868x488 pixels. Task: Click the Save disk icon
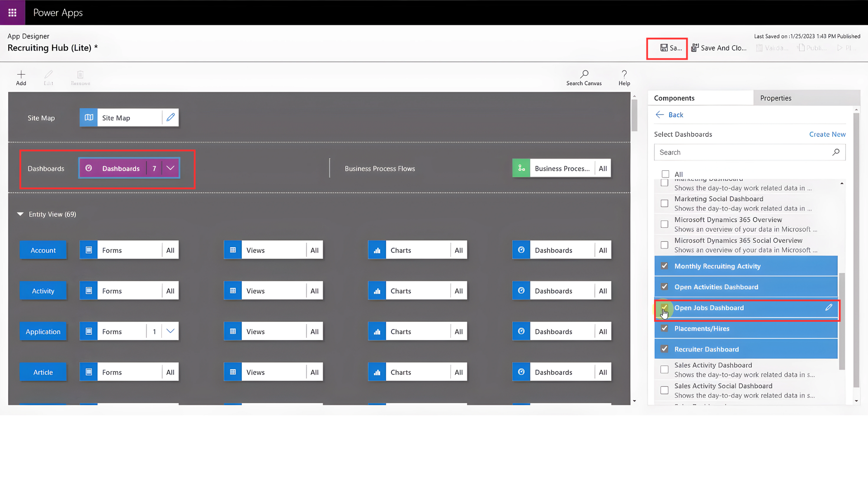[x=664, y=48]
